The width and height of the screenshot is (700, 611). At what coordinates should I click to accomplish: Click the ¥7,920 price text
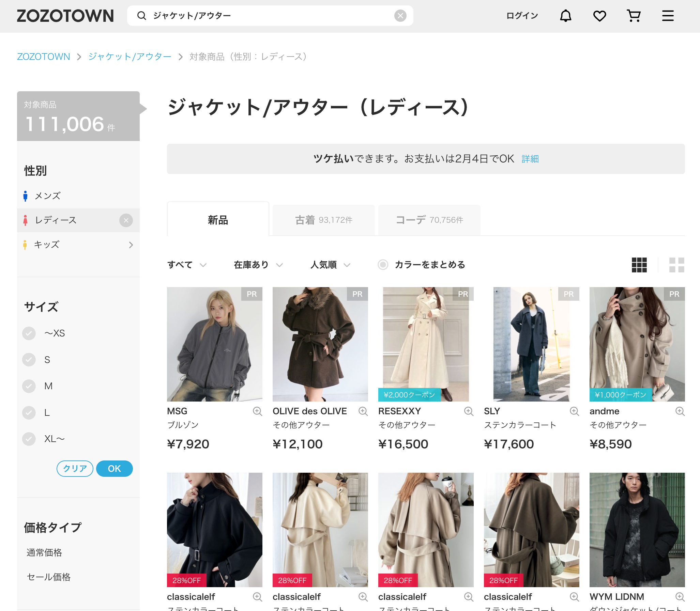tap(188, 444)
